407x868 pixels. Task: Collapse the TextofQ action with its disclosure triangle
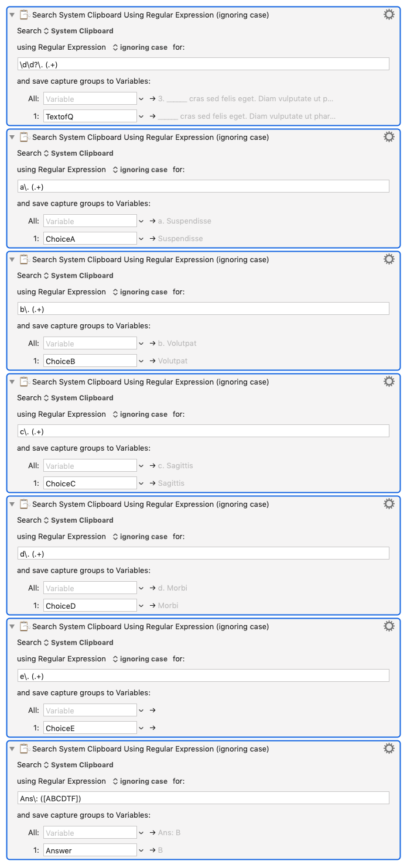[12, 15]
